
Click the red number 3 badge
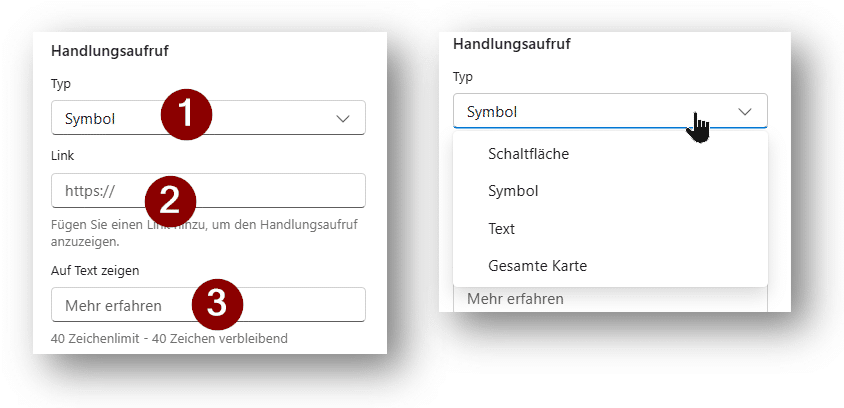(x=216, y=304)
